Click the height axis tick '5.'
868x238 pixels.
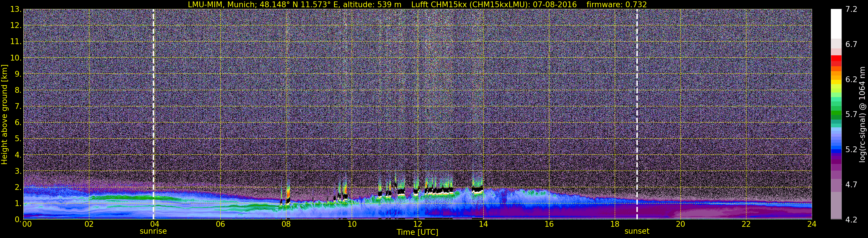tap(18, 139)
